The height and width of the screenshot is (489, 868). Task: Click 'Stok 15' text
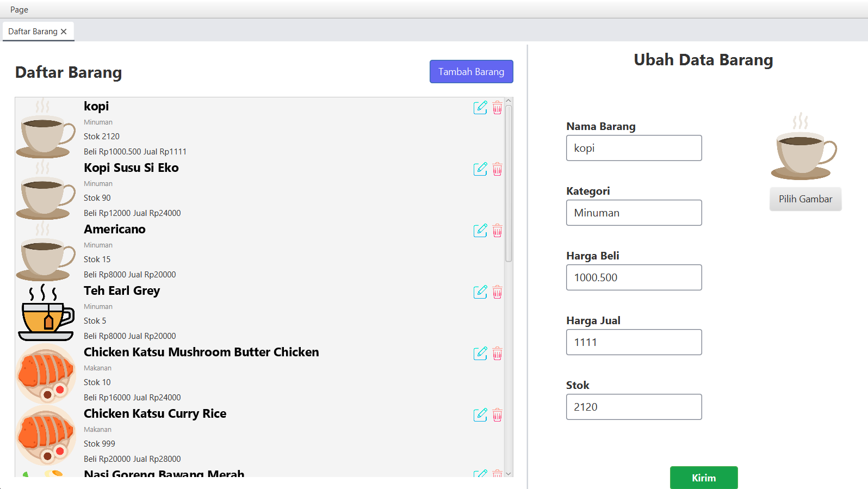coord(97,259)
